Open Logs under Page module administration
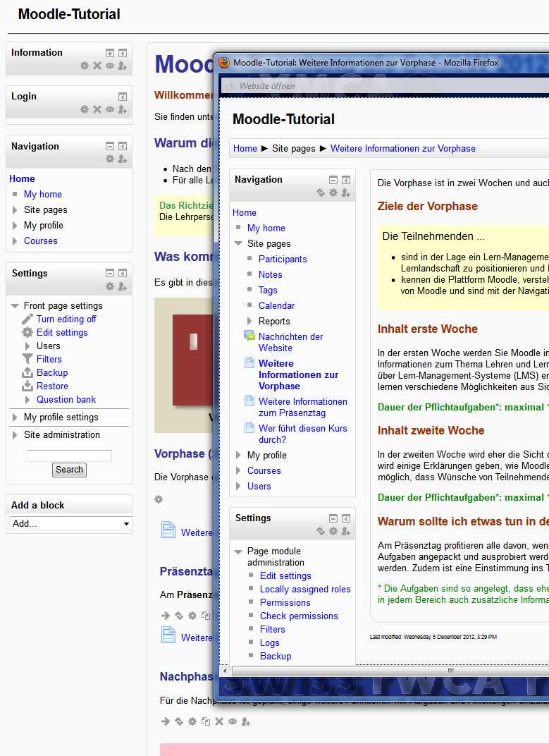The width and height of the screenshot is (549, 756). pyautogui.click(x=269, y=642)
